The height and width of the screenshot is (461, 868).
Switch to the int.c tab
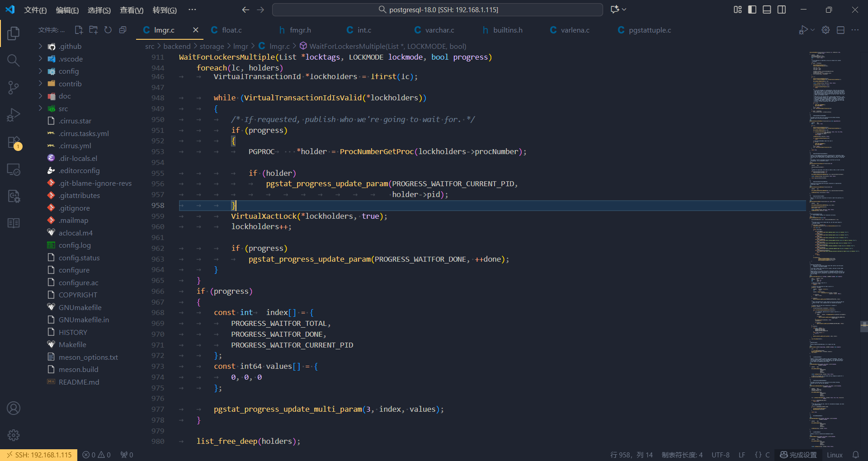pos(364,30)
